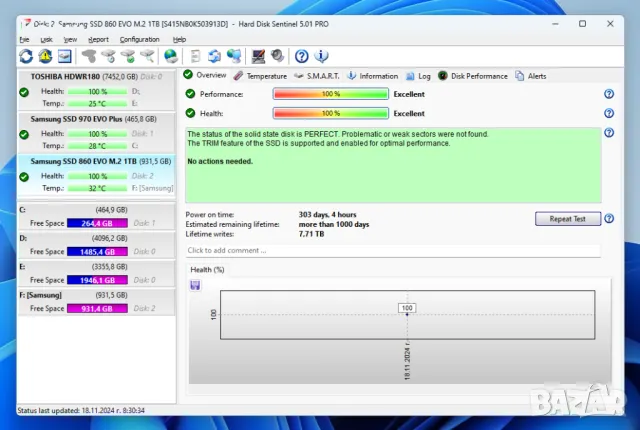The width and height of the screenshot is (640, 430).
Task: Click the comment input field
Action: tap(392, 250)
